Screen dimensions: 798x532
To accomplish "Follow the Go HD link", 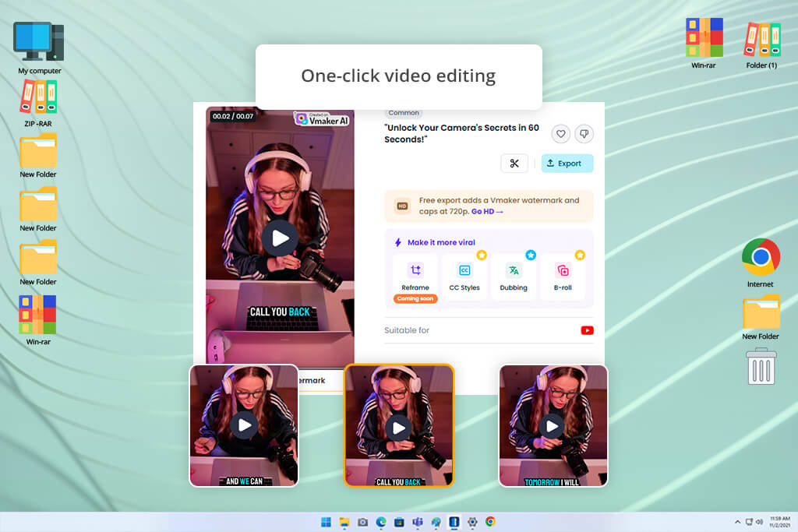I will click(486, 212).
